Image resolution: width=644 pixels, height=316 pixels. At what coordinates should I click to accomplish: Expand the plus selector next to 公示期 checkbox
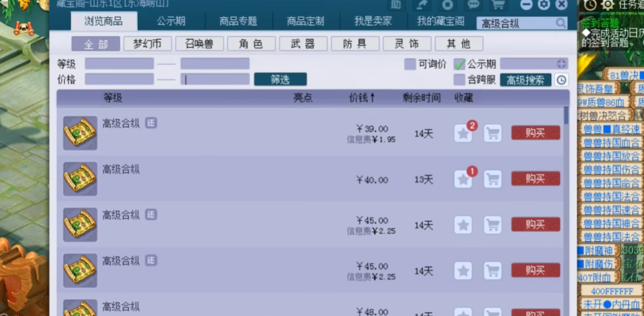[561, 64]
